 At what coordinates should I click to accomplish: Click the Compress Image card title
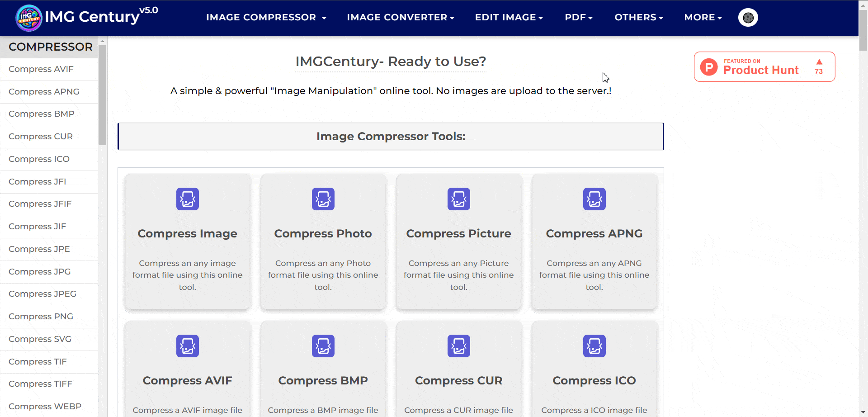coord(188,234)
